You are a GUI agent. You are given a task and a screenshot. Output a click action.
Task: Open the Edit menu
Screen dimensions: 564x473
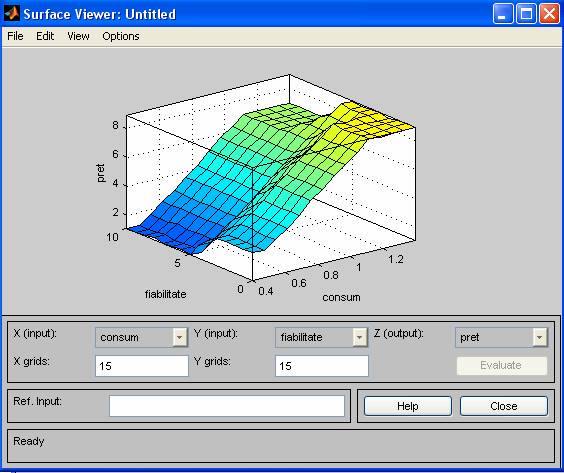tap(45, 36)
